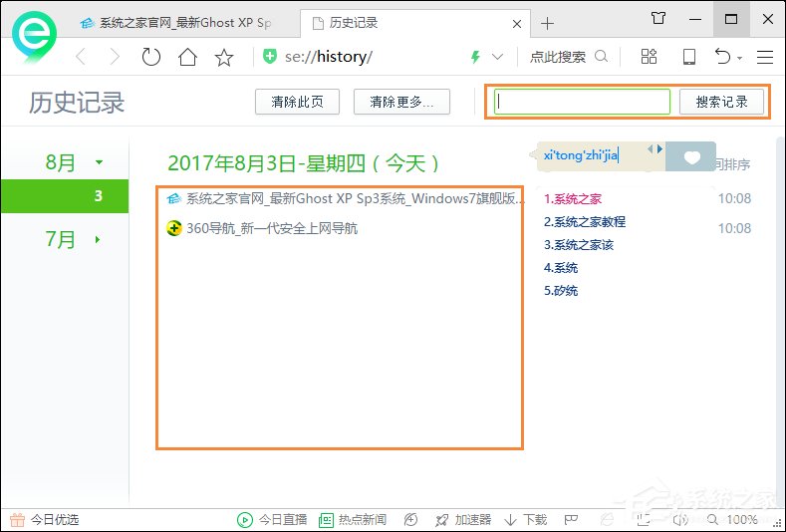This screenshot has height=532, width=786.
Task: Click the magnifier icon in search box
Action: 601,56
